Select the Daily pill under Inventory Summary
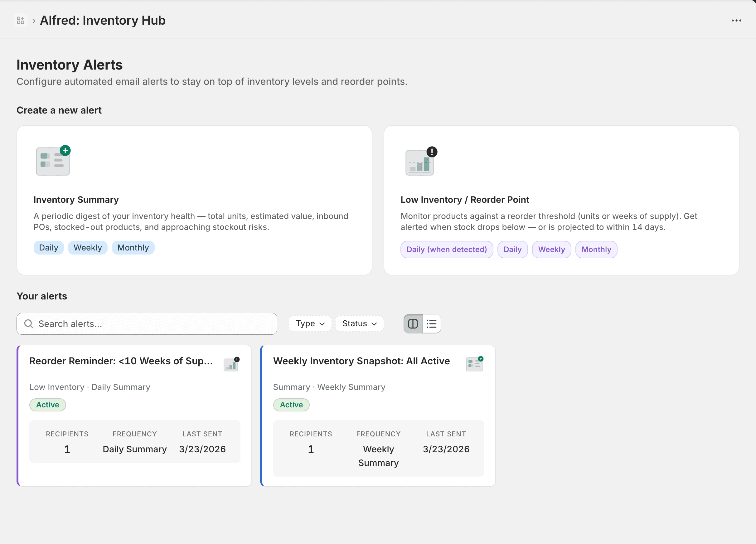Screen dimensions: 756x544 49,247
